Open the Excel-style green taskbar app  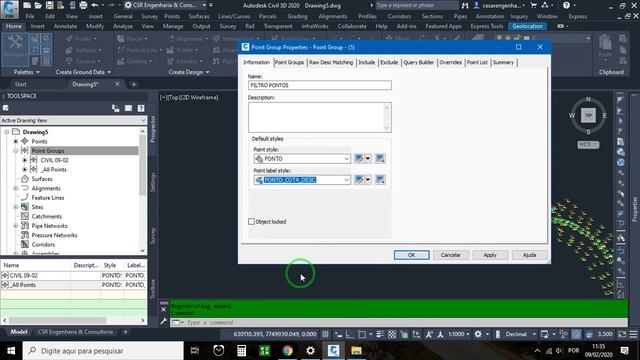point(264,351)
